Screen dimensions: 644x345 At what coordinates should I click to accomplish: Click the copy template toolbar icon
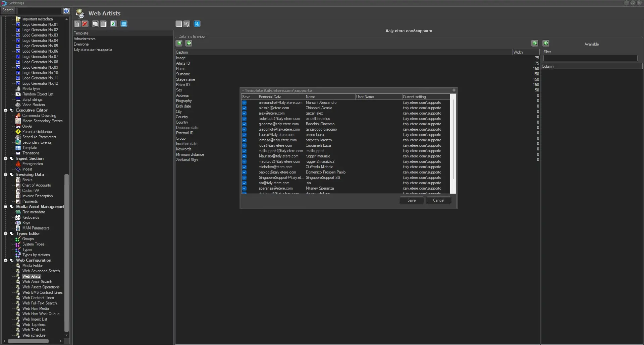[95, 24]
